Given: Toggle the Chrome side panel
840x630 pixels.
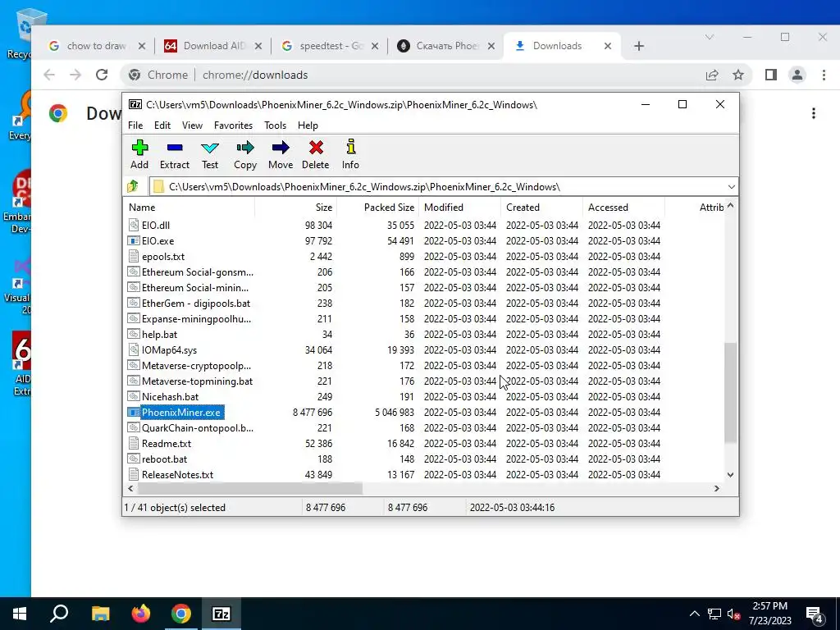Looking at the screenshot, I should (x=771, y=75).
